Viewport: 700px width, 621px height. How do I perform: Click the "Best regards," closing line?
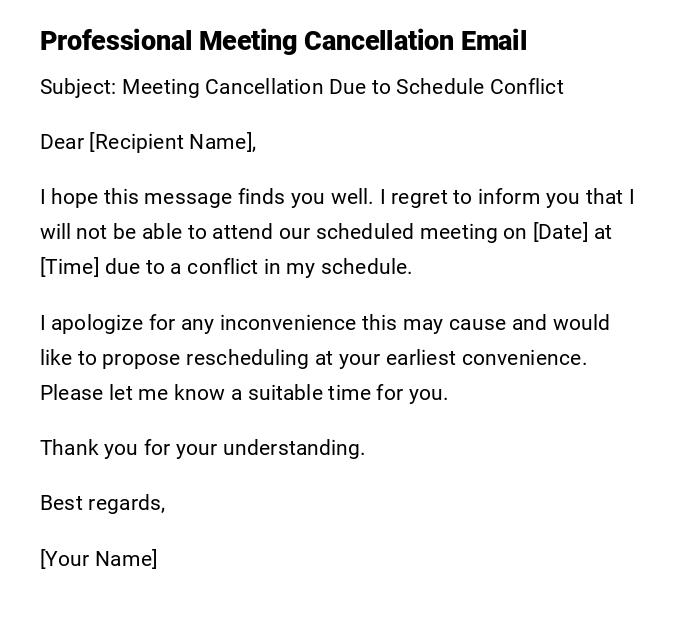102,503
